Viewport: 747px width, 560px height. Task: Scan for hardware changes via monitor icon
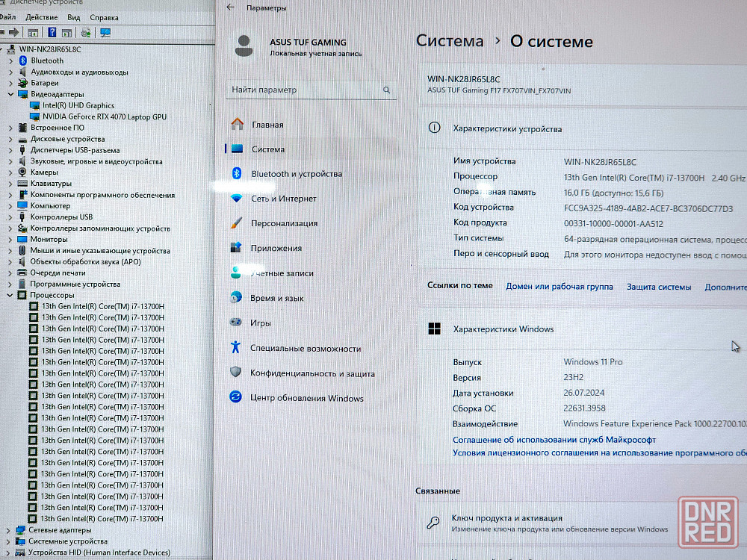(105, 32)
